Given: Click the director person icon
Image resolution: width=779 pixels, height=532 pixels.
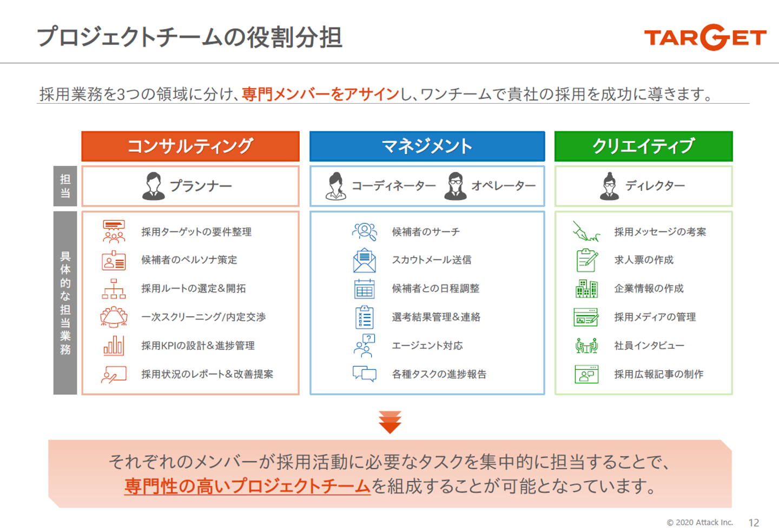Looking at the screenshot, I should tap(610, 186).
